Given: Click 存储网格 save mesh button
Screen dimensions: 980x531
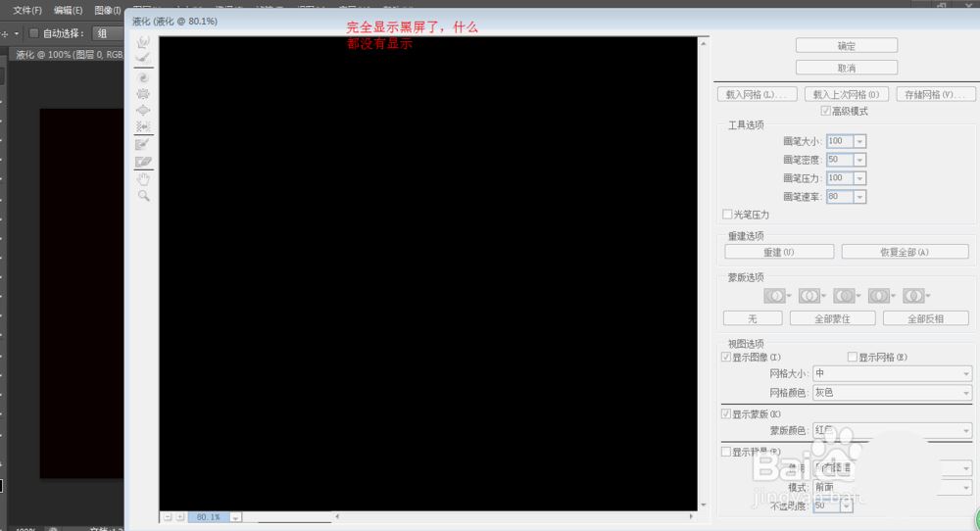Looking at the screenshot, I should tap(936, 94).
